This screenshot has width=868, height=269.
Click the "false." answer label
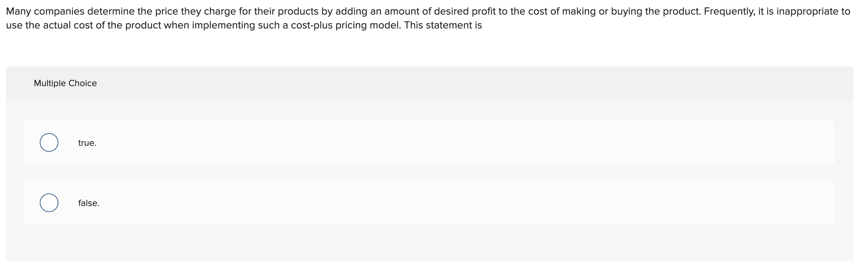point(89,202)
